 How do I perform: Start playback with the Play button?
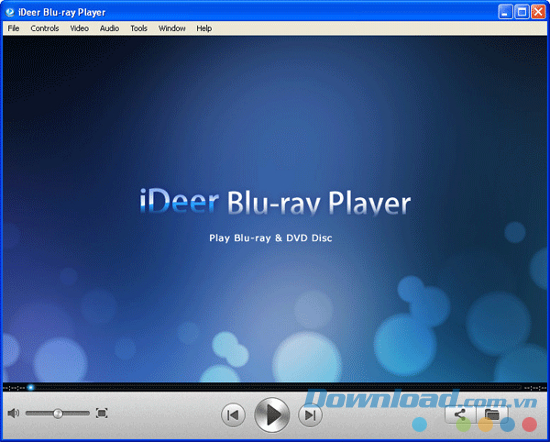click(272, 415)
